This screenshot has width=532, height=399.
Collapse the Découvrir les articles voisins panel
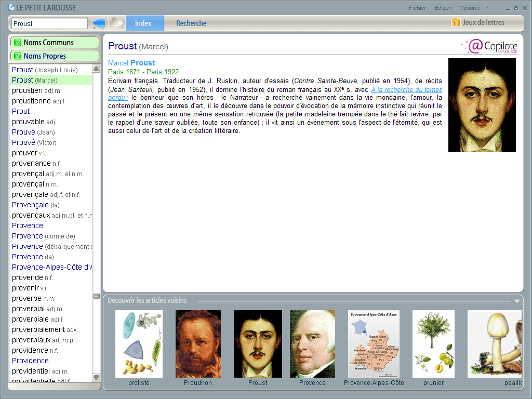tap(516, 300)
